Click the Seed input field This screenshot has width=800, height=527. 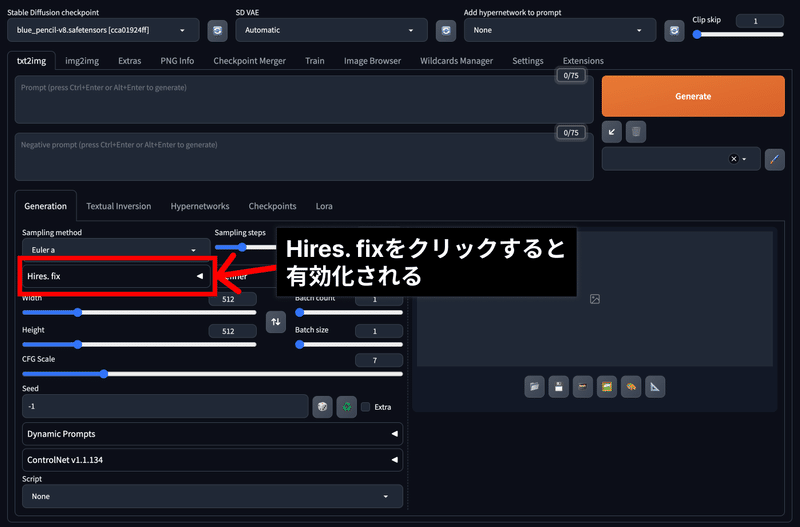[x=165, y=407]
